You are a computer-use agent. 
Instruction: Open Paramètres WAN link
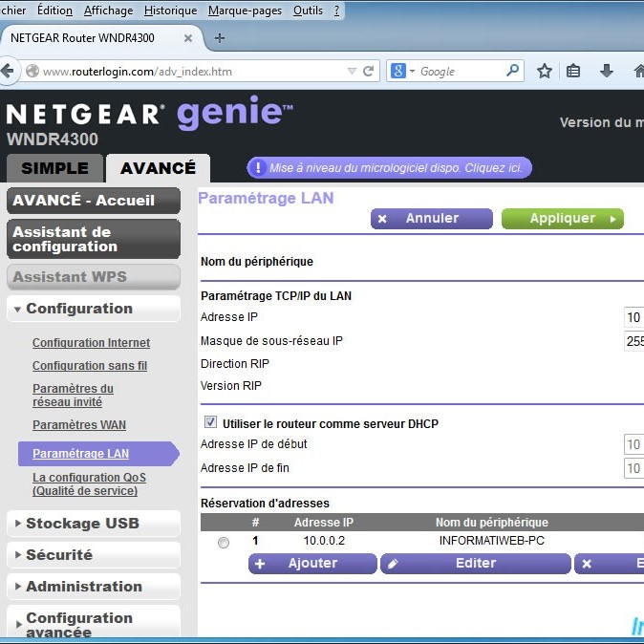79,424
